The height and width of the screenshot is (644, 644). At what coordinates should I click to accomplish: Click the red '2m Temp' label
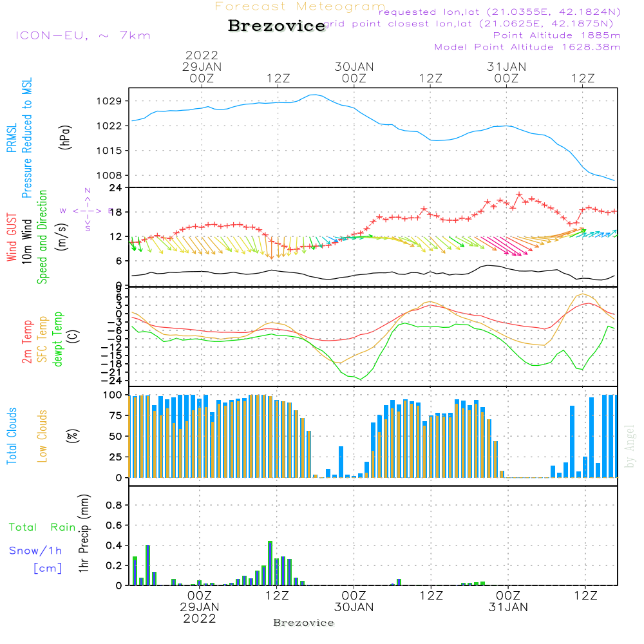27,342
